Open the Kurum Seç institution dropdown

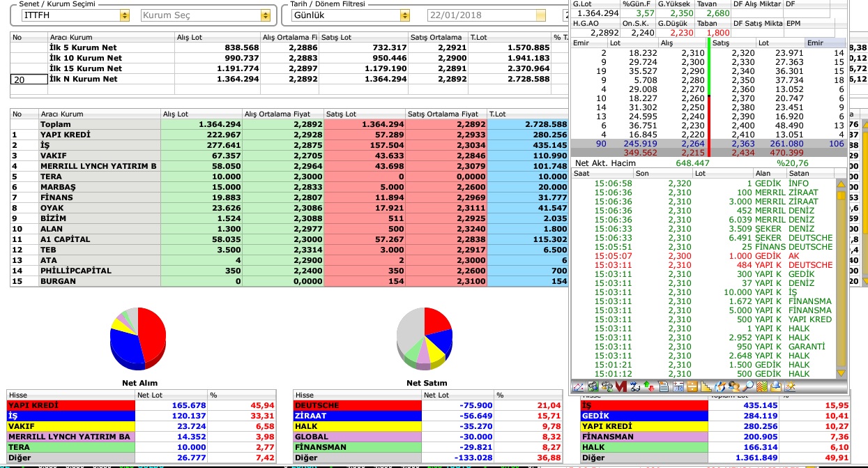[x=265, y=15]
